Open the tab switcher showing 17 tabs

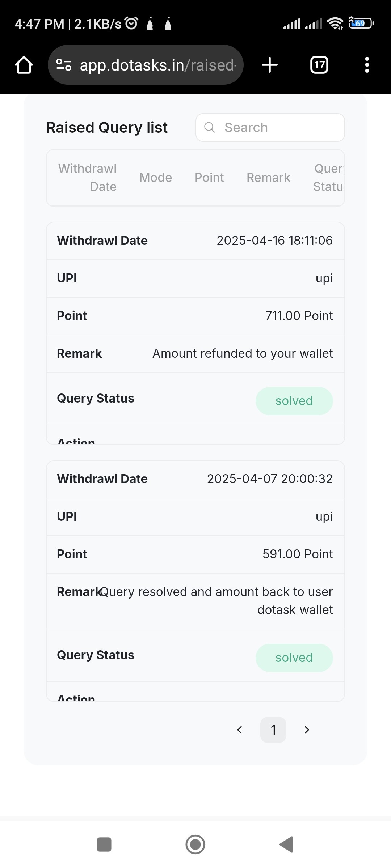pyautogui.click(x=319, y=65)
